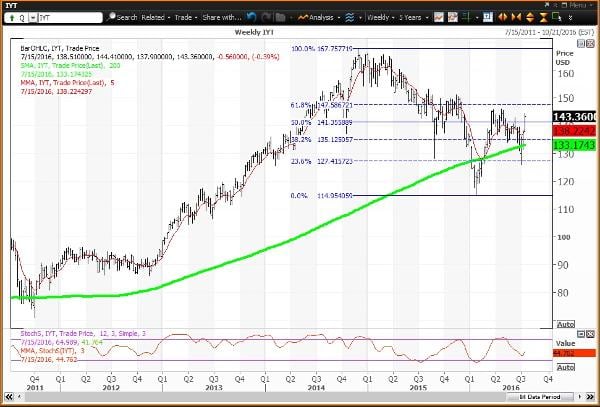Click the StochS IYT legend label
The image size is (600, 407).
(83, 334)
